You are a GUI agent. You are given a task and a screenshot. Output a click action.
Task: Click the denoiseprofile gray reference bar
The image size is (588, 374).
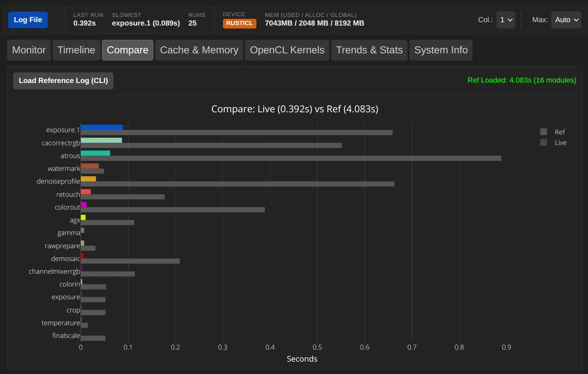click(237, 184)
